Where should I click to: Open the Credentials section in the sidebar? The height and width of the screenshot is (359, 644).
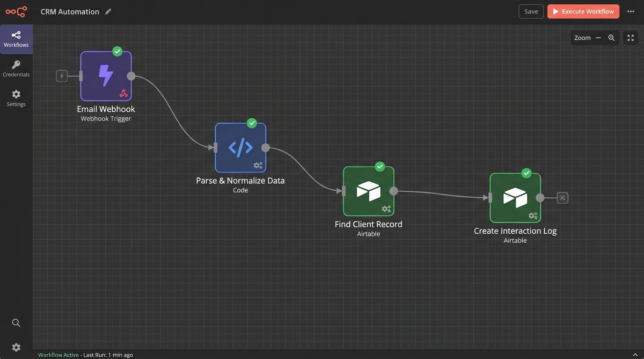16,68
